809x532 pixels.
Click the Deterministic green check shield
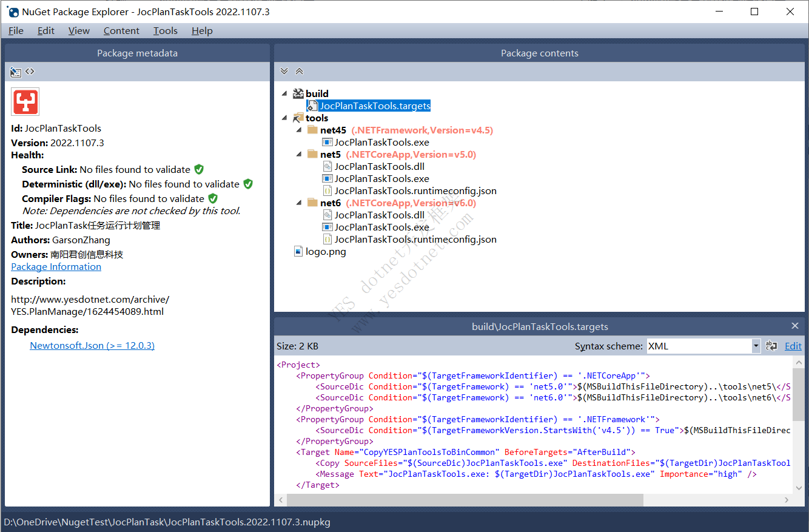[x=247, y=184]
